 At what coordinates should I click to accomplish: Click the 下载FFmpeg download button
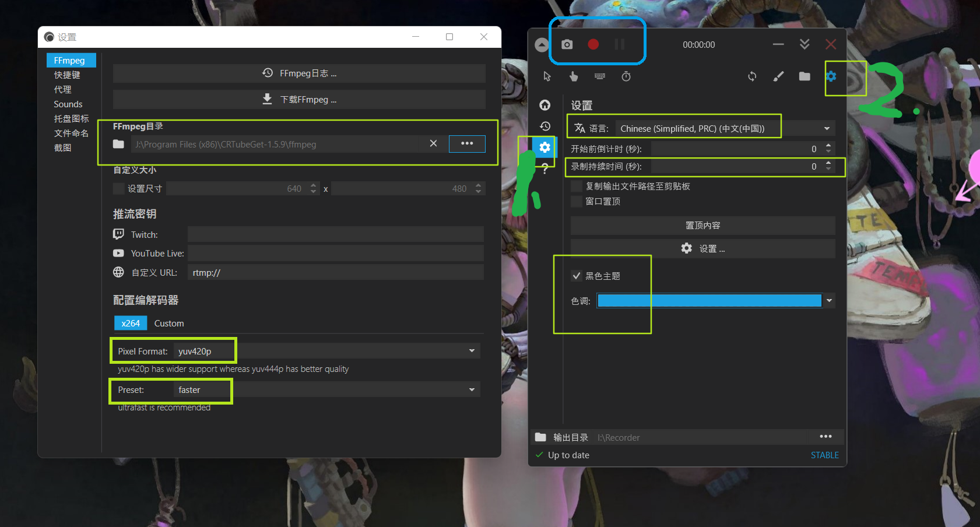point(299,99)
